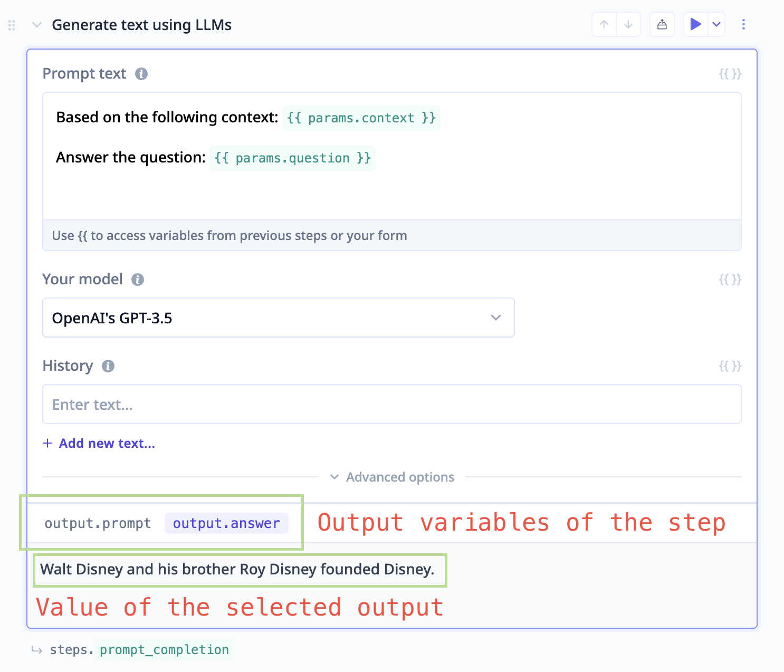Click the Your model variable braces icon
The image size is (784, 672).
[730, 280]
